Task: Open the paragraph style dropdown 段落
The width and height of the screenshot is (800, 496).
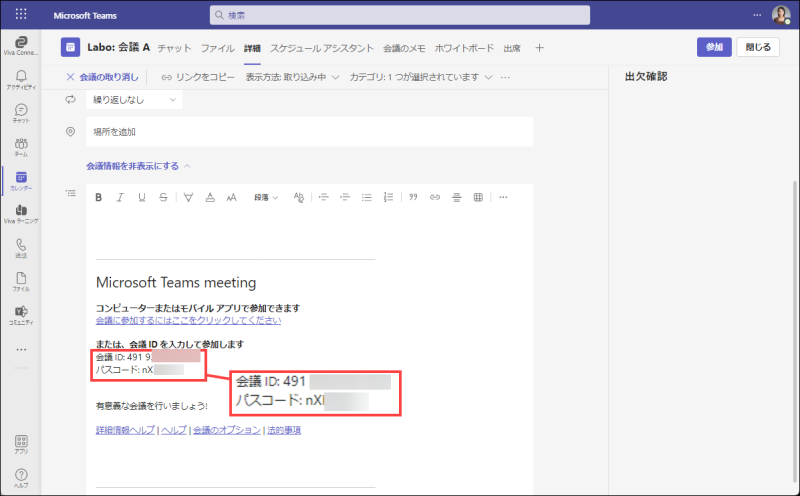Action: click(266, 197)
